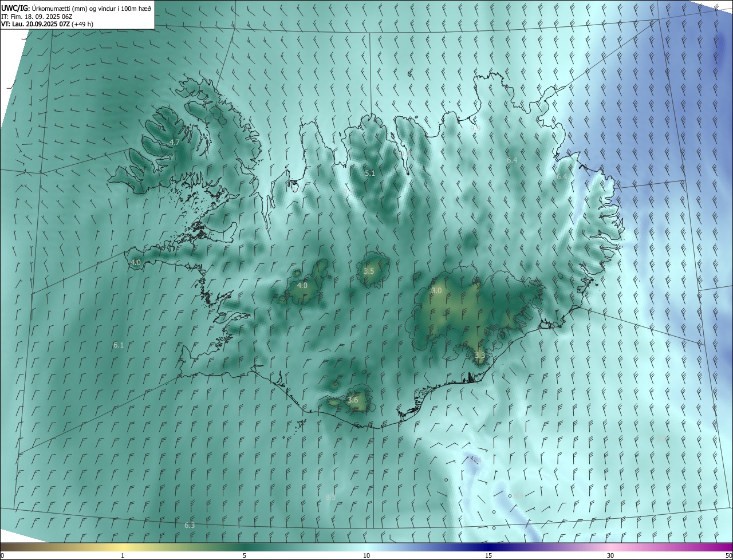Click the 6.4 value nearest the east coast
Screen dimensions: 733x560
[562, 177]
